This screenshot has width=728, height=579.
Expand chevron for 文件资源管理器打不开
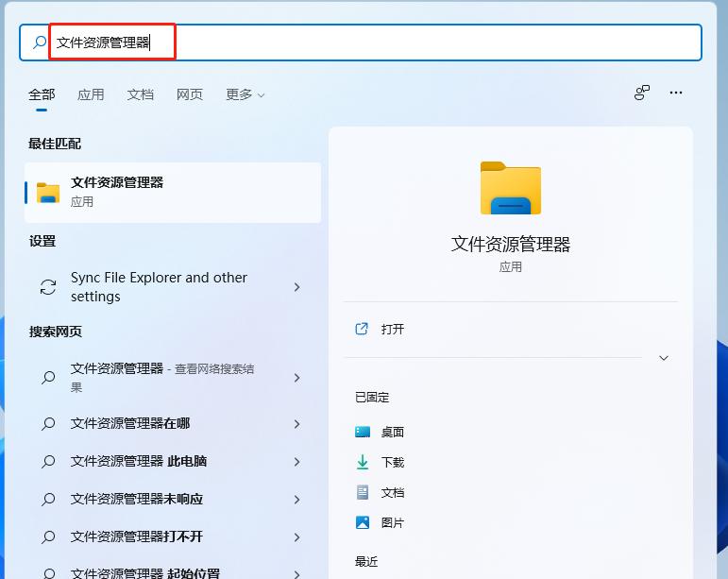tap(297, 536)
